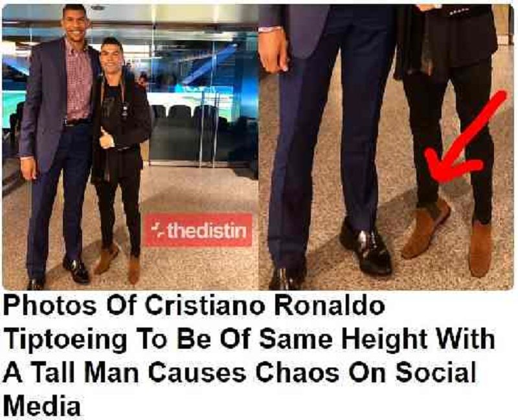This screenshot has height=420, width=518.
Task: Select the right close-up photo of legs
Action: pos(386,147)
